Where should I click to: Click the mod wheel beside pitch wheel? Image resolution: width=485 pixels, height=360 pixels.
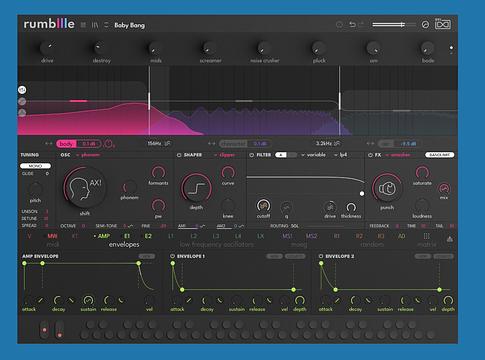pyautogui.click(x=59, y=329)
